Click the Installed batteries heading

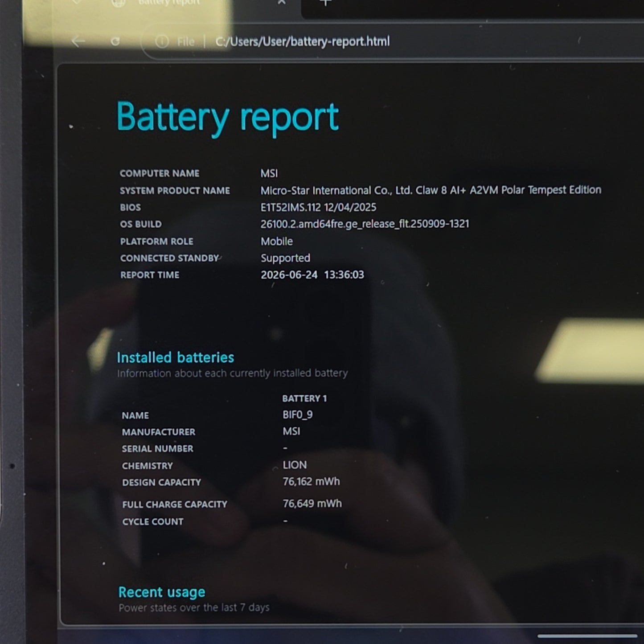175,357
